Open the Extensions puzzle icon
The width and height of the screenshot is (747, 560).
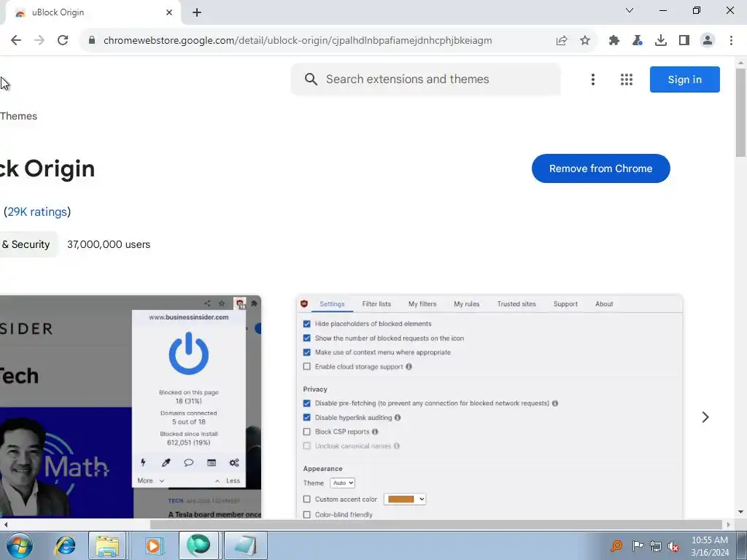tap(614, 41)
